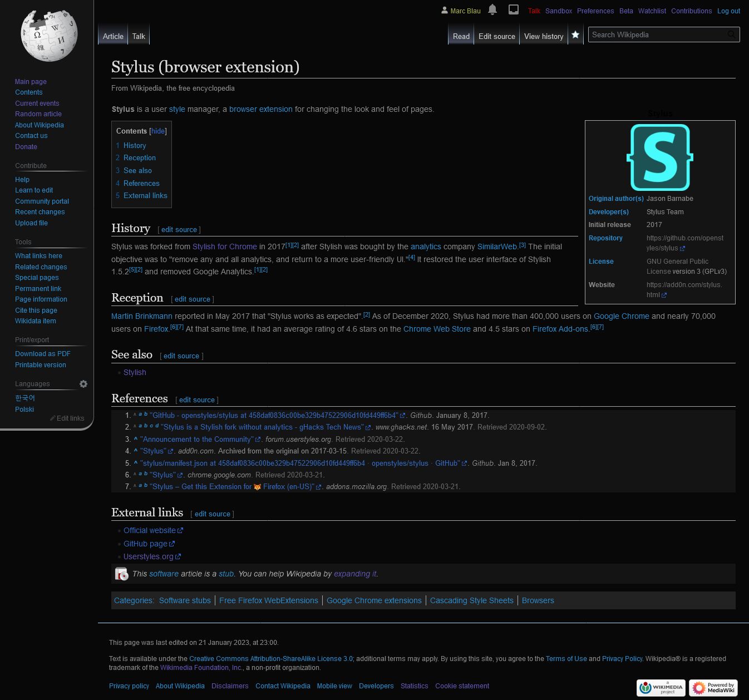Switch to the Talk tab

(139, 36)
